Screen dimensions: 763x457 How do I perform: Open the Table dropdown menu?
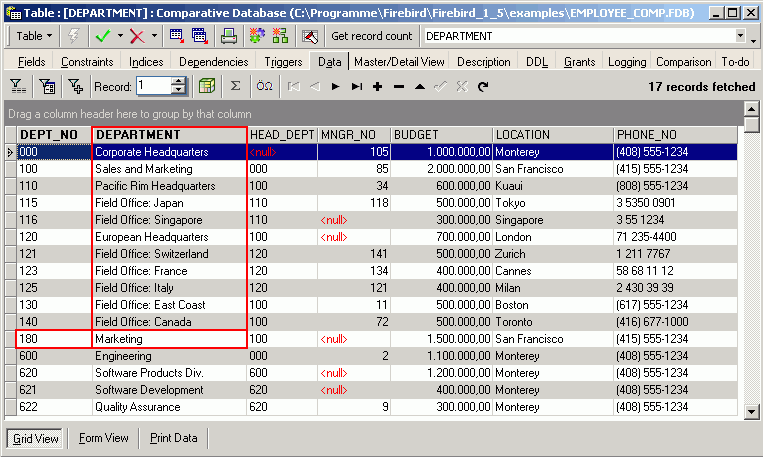tap(33, 36)
